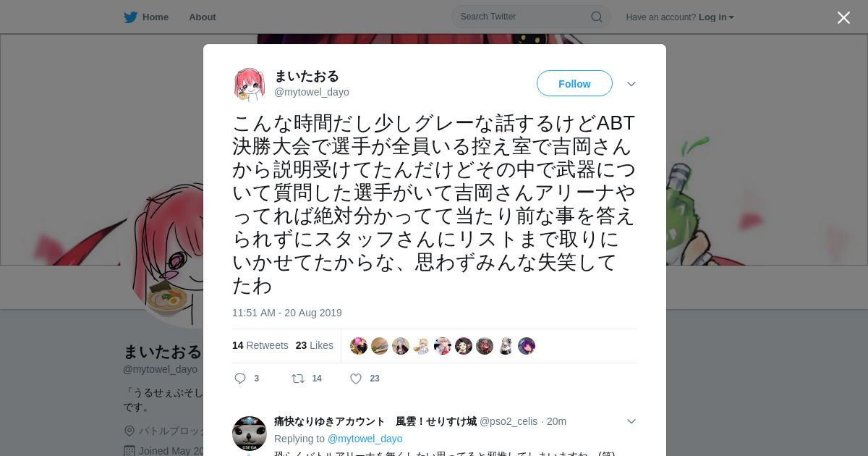Open the About menu item
868x456 pixels.
203,17
